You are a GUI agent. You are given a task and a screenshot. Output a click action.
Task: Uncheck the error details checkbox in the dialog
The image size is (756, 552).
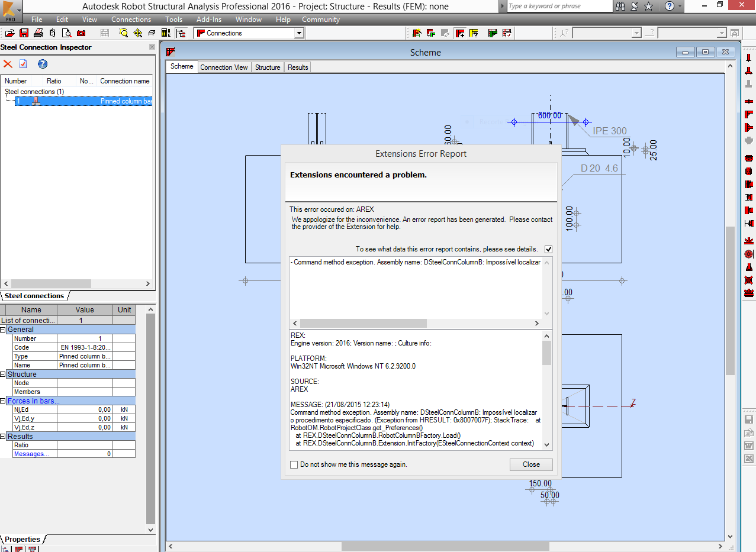[548, 249]
